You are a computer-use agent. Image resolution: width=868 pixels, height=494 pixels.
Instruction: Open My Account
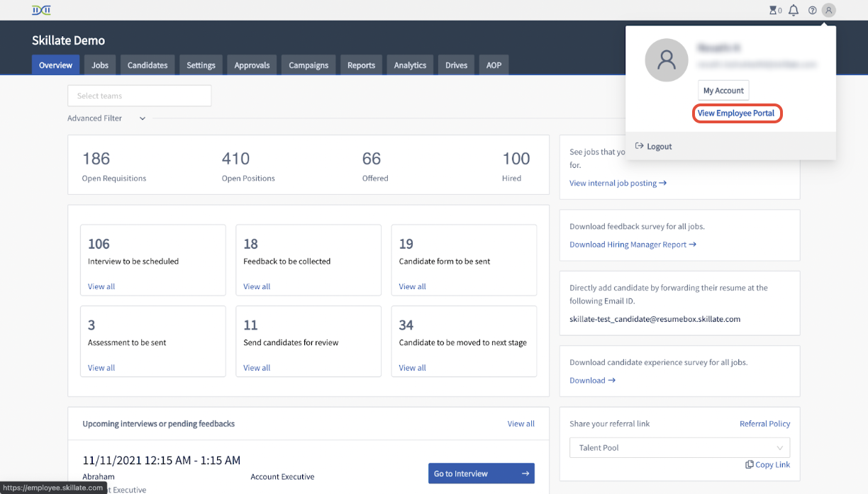click(x=723, y=91)
